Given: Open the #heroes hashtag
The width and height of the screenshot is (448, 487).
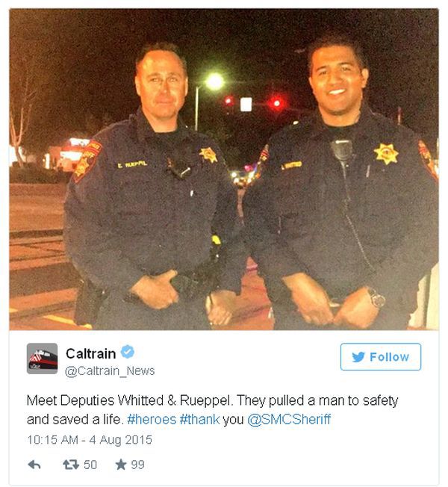Looking at the screenshot, I should tap(152, 419).
